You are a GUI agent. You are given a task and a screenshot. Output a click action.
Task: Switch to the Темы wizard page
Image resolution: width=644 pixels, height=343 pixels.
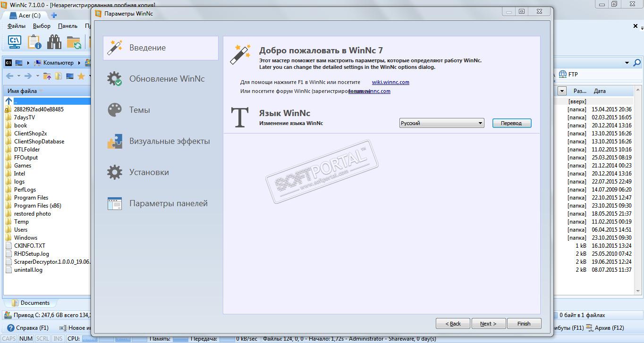point(161,110)
